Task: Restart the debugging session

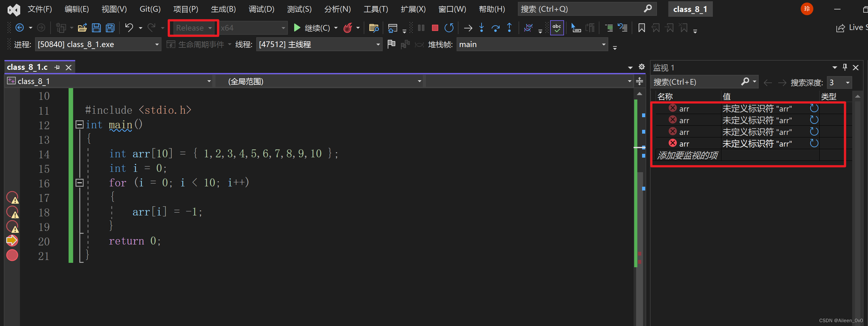Action: 449,28
